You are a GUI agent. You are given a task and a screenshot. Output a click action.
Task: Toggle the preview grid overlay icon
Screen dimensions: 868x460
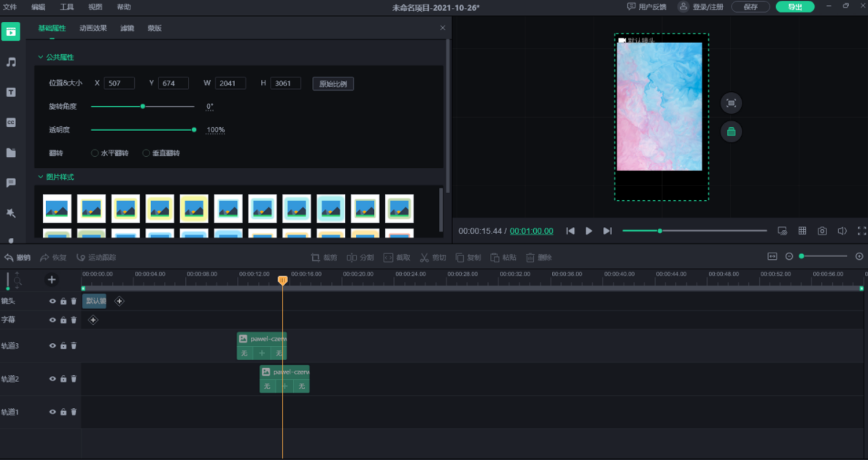[802, 231]
